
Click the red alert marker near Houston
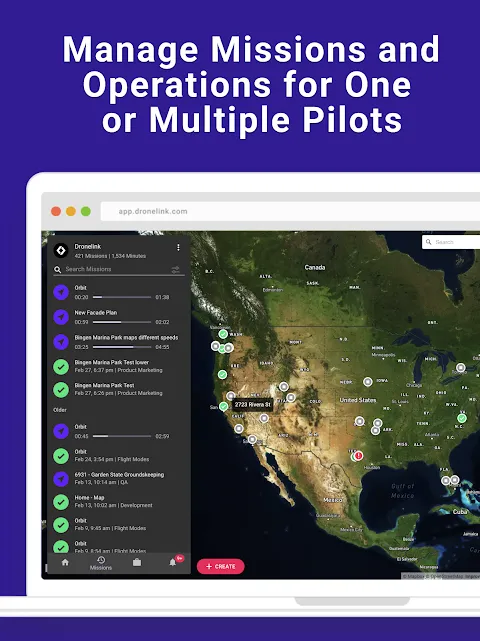[x=359, y=455]
